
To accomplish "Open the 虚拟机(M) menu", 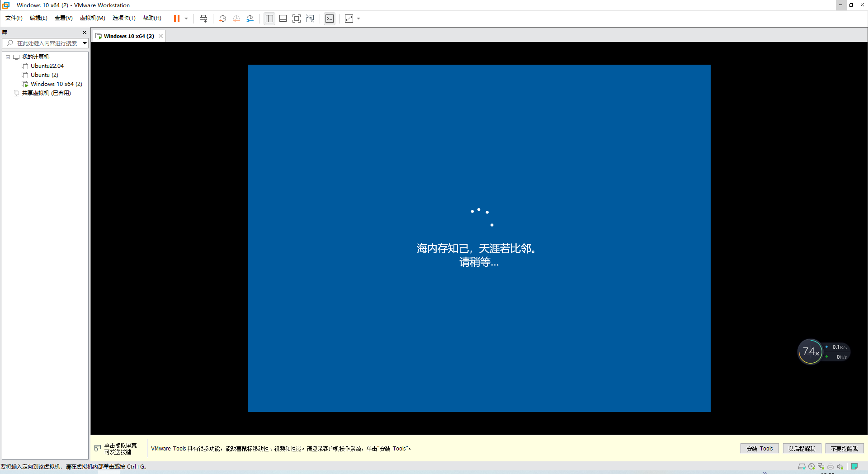I will [93, 18].
